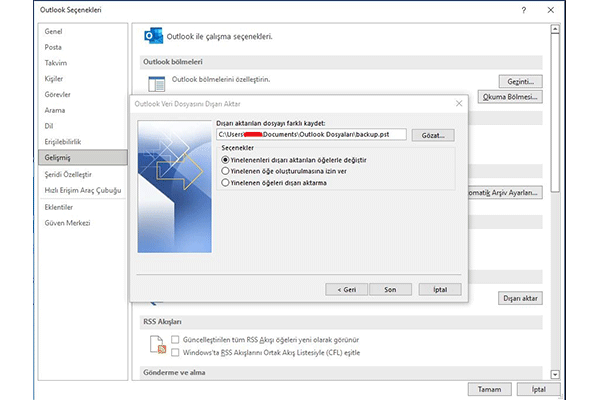
Task: Close the Outlook Veri Dosyasını Dışarı Aktar dialog
Action: [459, 103]
